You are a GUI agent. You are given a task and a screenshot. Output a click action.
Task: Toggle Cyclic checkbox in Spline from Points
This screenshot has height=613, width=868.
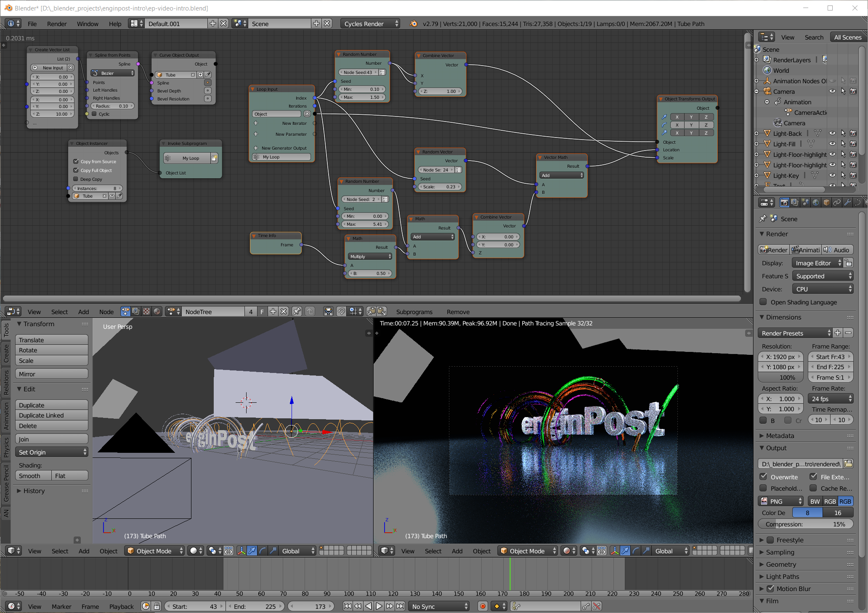94,114
